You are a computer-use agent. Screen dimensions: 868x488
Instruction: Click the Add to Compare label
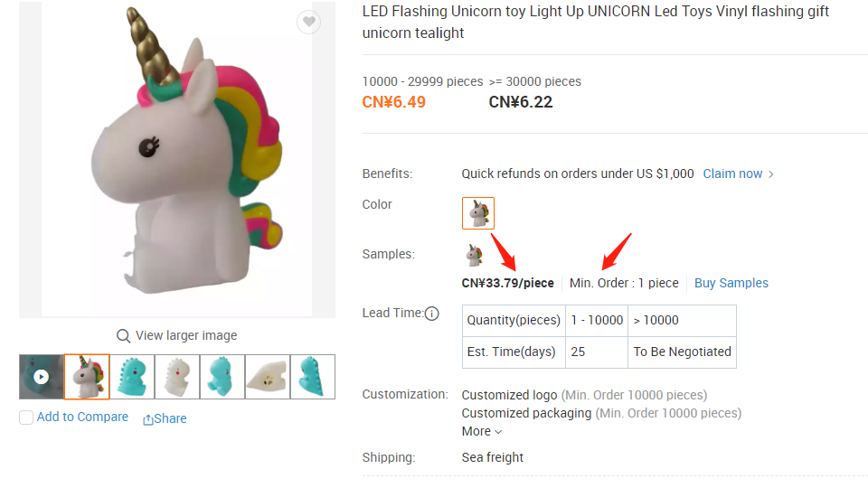pos(82,418)
